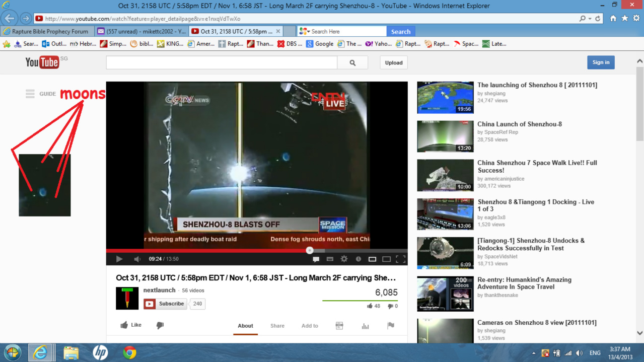
Task: Show hidden tray icons arrow
Action: coord(534,353)
